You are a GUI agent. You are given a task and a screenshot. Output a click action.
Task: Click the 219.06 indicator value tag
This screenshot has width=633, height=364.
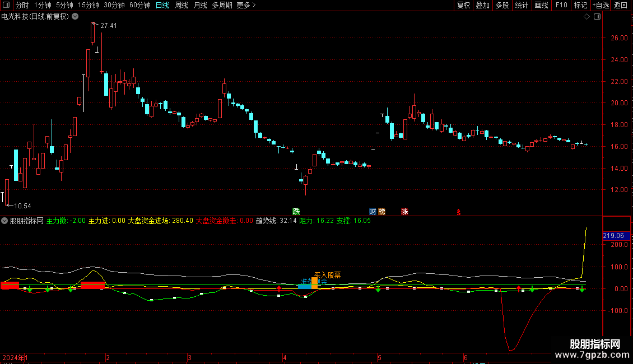(x=616, y=236)
